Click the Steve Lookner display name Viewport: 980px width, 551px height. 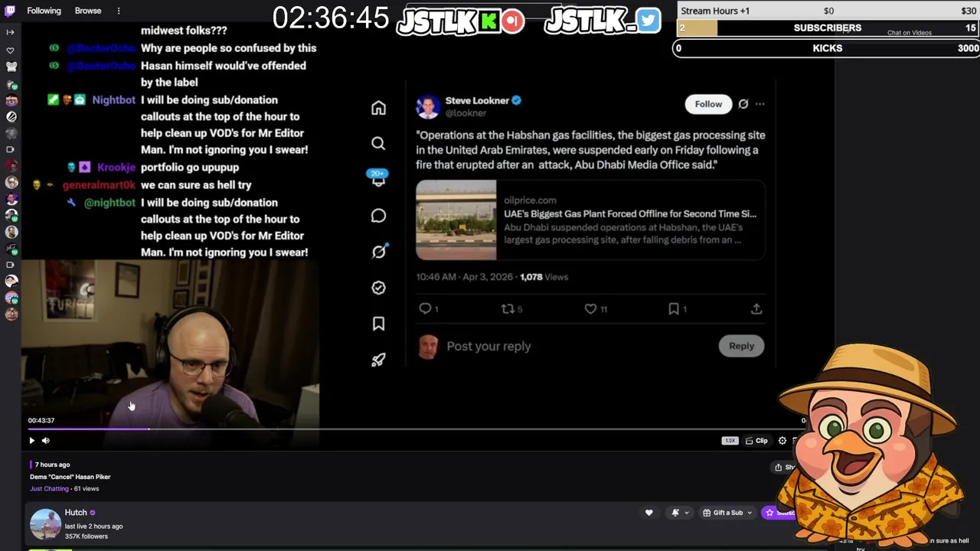[x=477, y=100]
